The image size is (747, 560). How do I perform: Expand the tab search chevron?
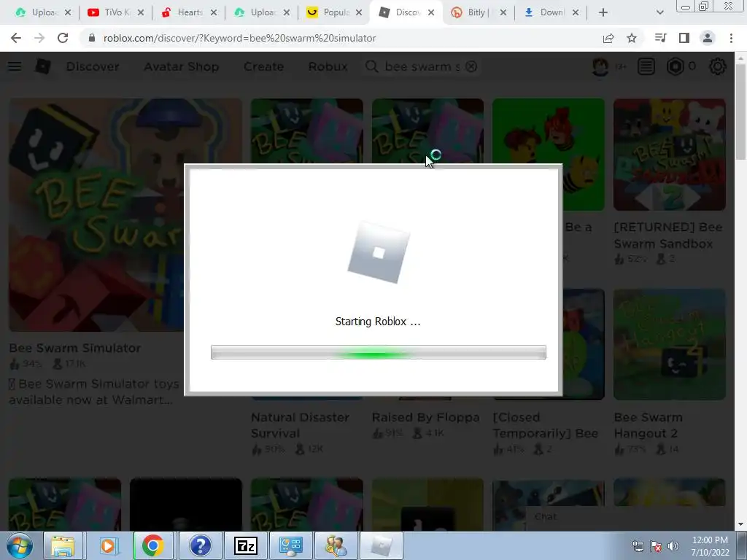coord(659,12)
